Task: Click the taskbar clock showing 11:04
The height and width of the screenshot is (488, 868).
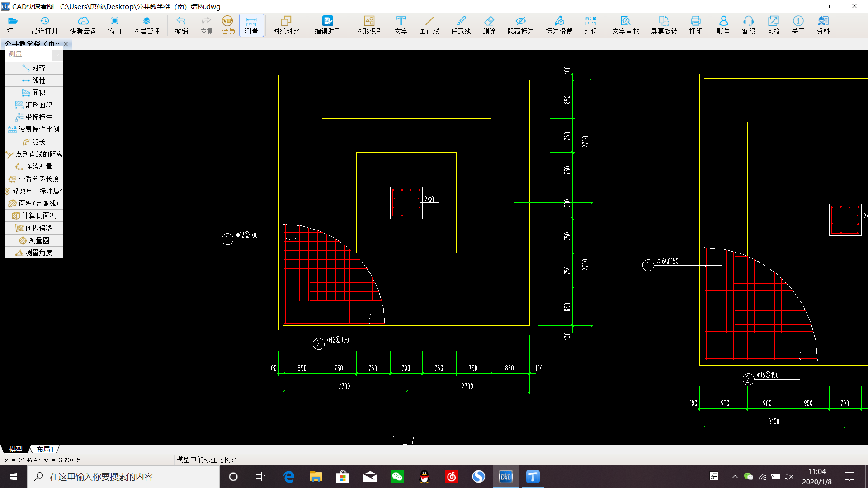Action: (816, 477)
